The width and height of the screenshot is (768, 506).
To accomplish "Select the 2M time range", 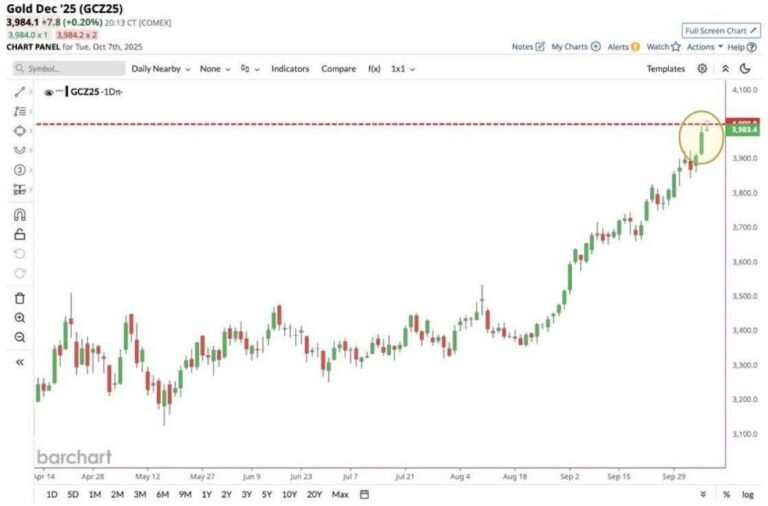I will coord(118,495).
